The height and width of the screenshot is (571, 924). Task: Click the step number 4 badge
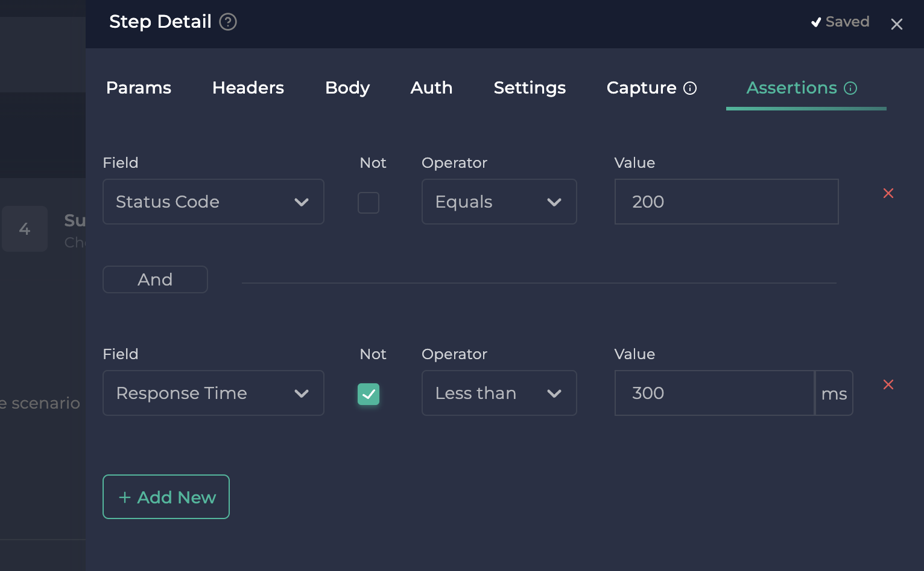[x=25, y=229]
